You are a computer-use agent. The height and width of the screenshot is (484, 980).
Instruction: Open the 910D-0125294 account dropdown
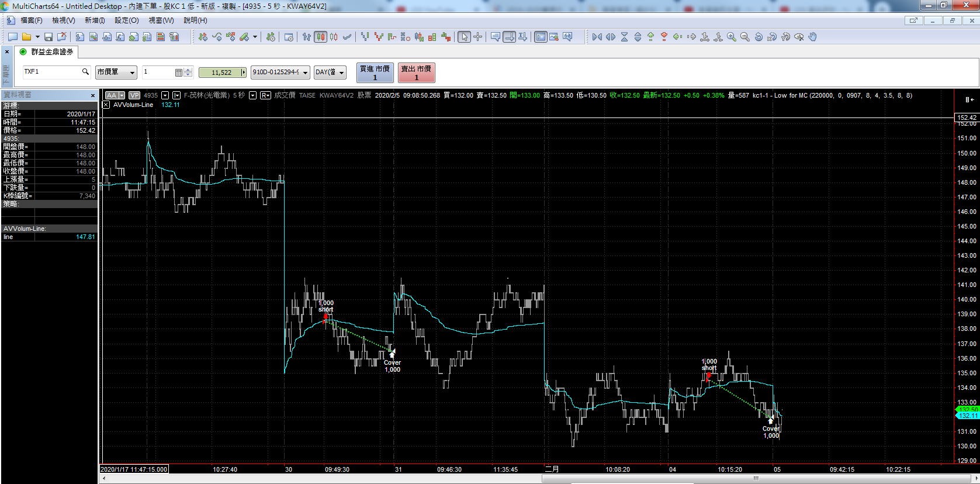(280, 72)
